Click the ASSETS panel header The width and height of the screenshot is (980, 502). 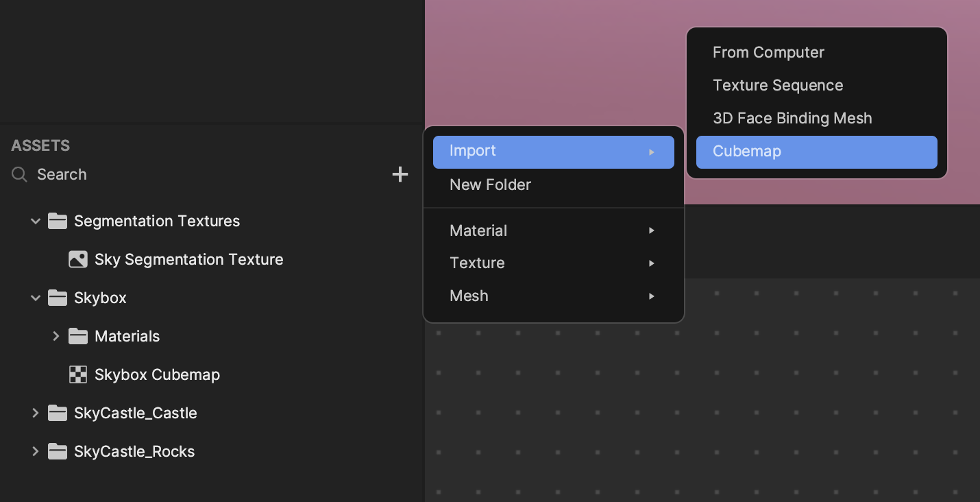pos(40,145)
